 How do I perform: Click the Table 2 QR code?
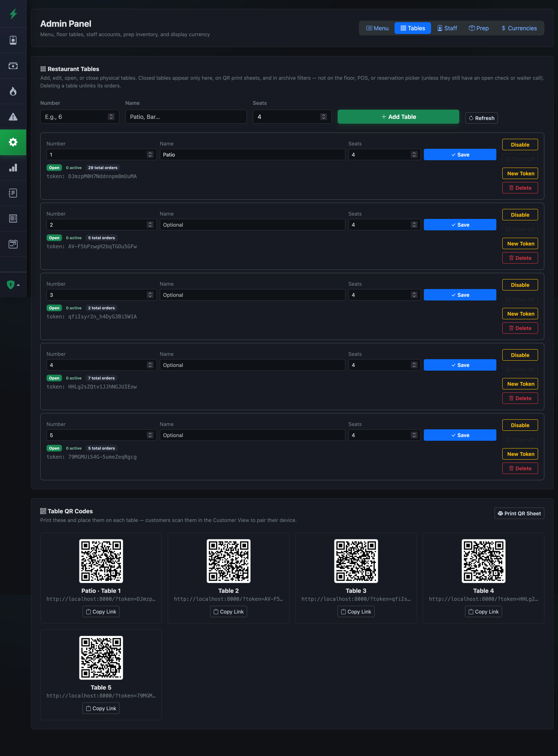229,561
